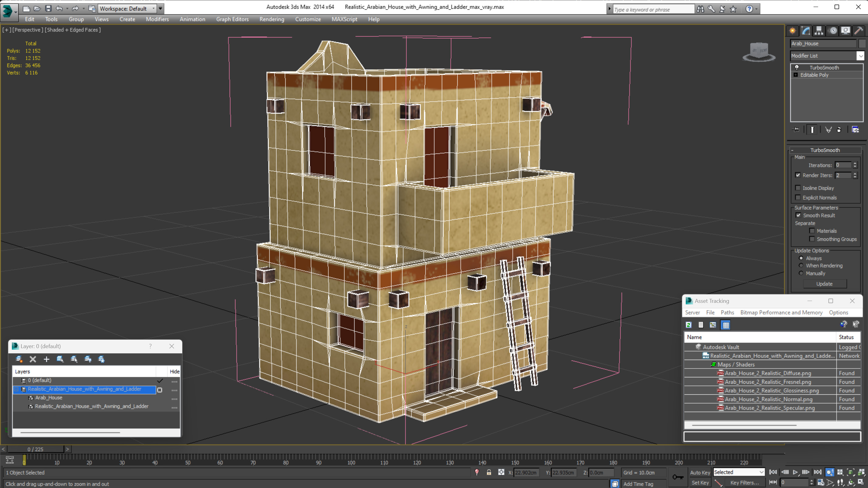868x488 pixels.
Task: Click Zoom Extents Selected icon
Action: [x=850, y=472]
